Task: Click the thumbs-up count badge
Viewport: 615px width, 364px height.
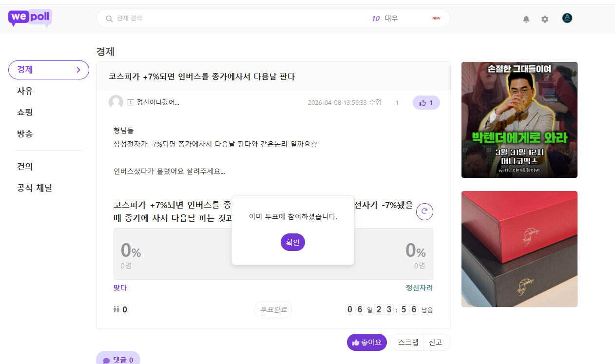Action: click(x=426, y=103)
